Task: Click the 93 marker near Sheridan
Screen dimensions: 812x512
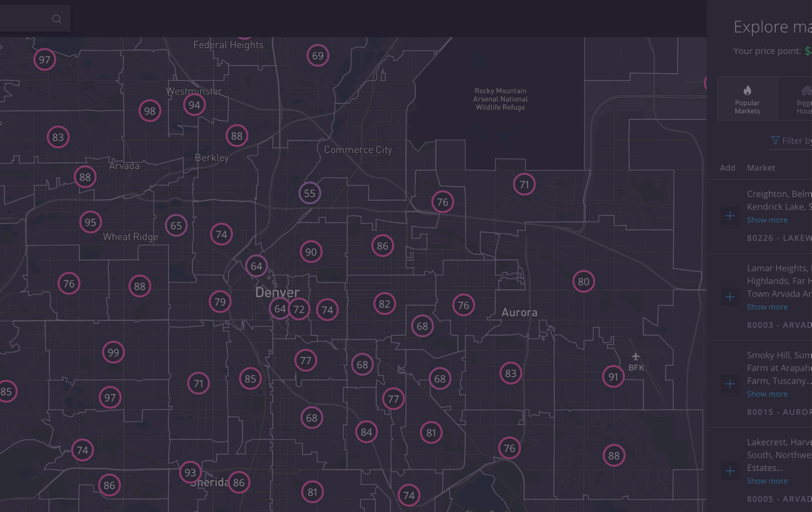Action: click(190, 472)
